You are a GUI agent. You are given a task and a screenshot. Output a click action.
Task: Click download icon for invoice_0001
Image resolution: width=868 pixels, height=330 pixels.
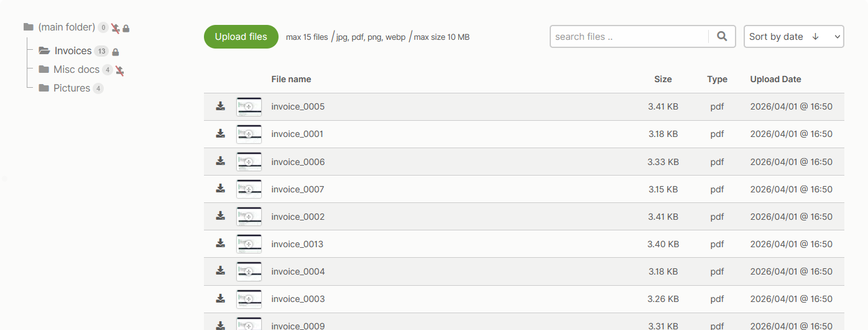(220, 134)
